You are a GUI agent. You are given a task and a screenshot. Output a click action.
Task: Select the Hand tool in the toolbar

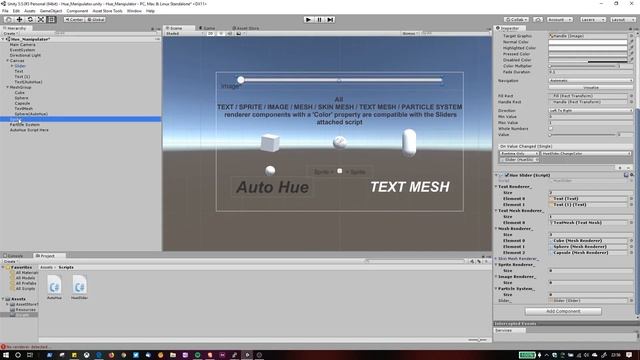point(8,20)
